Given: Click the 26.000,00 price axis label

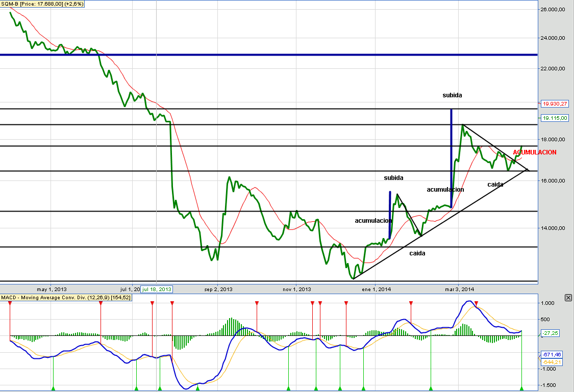Looking at the screenshot, I should click(555, 9).
